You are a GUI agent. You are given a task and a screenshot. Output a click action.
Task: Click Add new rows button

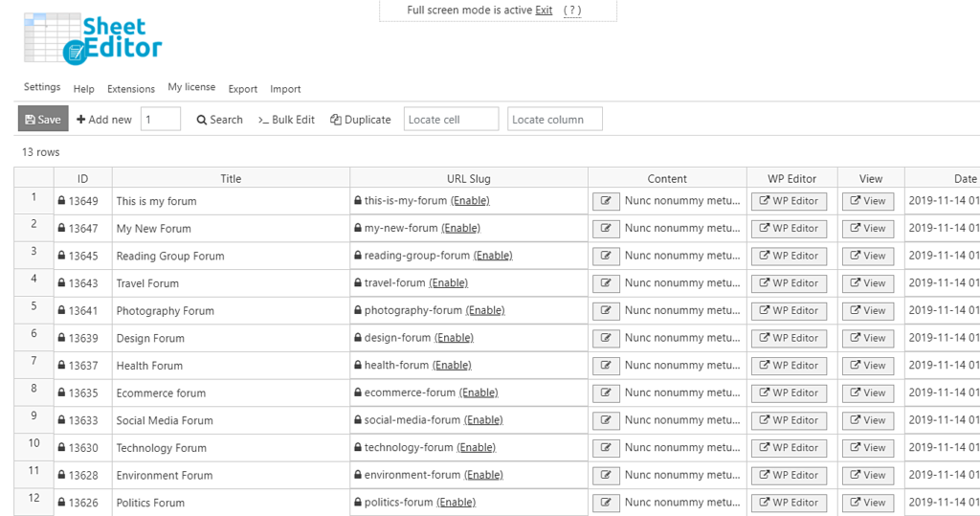coord(103,120)
